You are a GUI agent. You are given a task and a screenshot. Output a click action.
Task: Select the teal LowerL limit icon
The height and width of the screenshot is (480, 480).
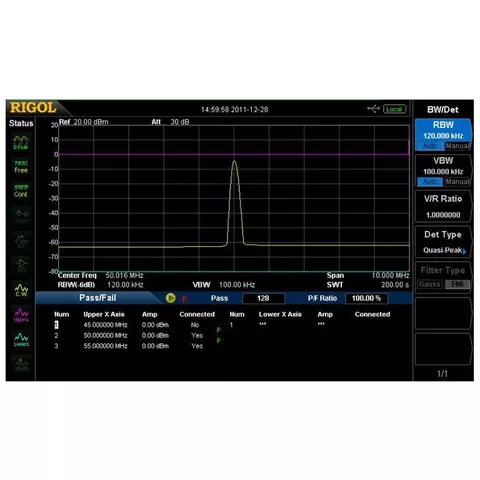[21, 339]
